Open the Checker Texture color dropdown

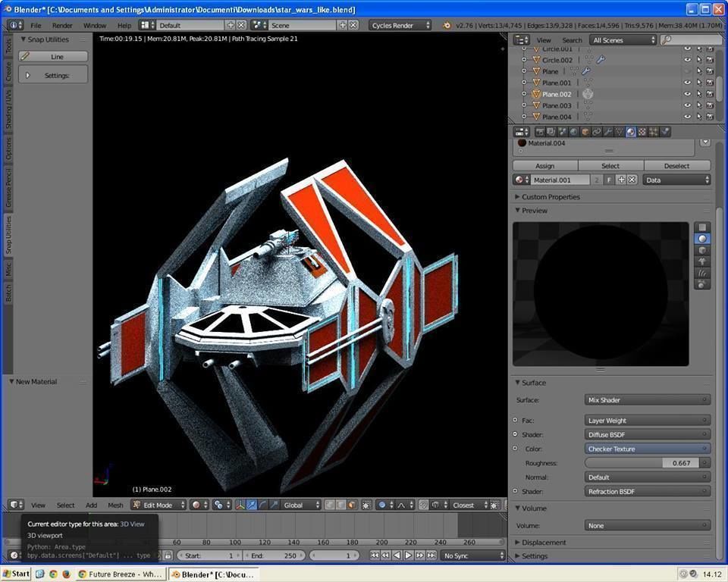coord(647,449)
